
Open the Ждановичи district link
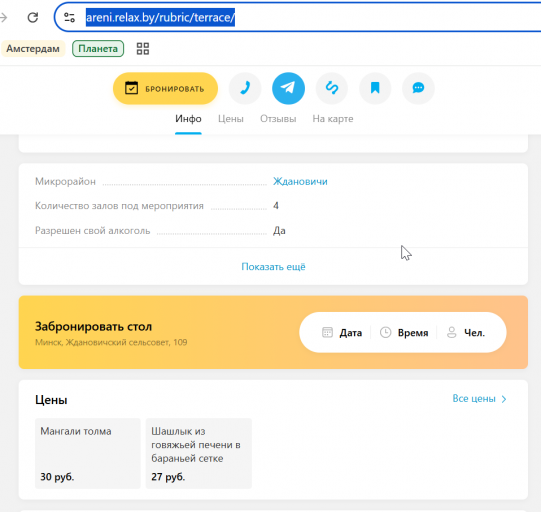click(300, 181)
